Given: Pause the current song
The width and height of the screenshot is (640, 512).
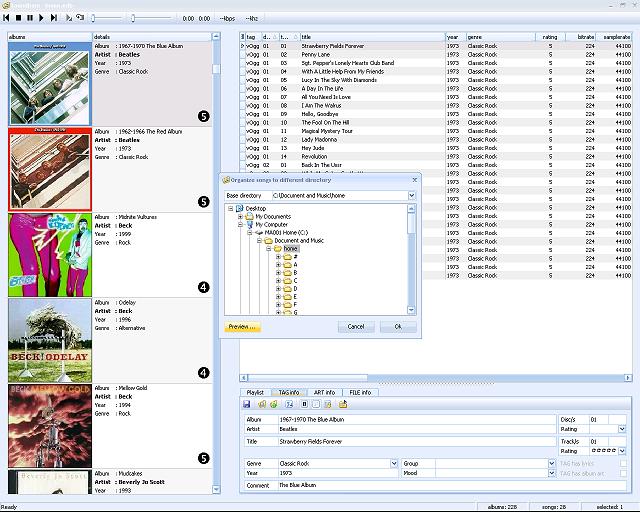Looking at the screenshot, I should point(29,18).
